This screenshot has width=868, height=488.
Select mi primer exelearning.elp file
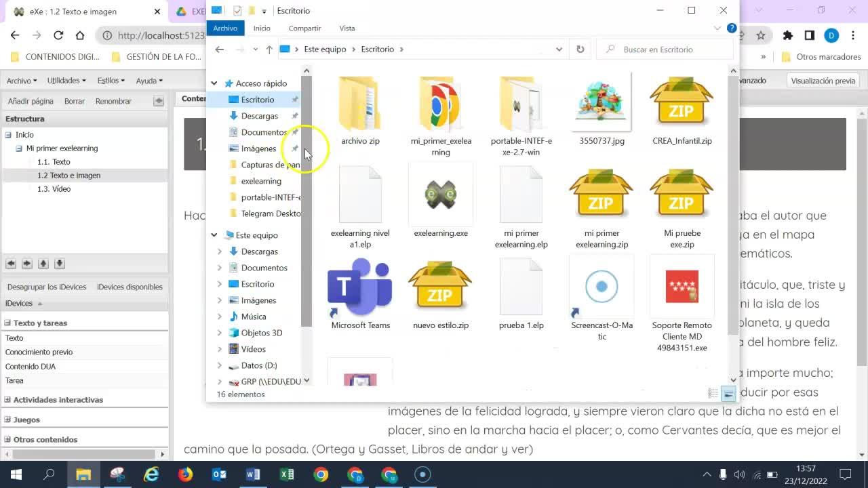click(x=521, y=207)
